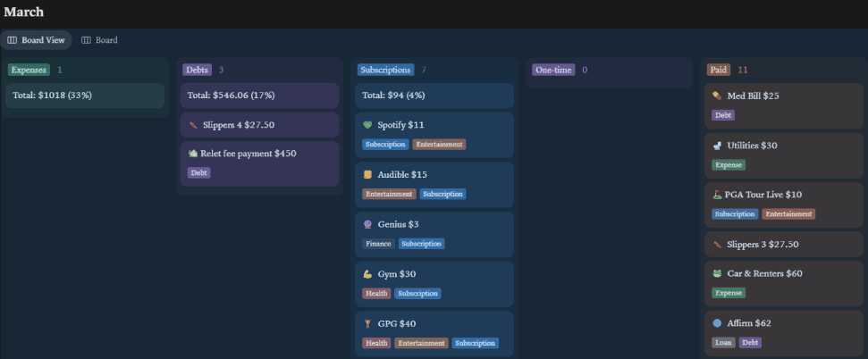The image size is (868, 359).
Task: Click the Car & Renters frog icon
Action: pos(718,274)
